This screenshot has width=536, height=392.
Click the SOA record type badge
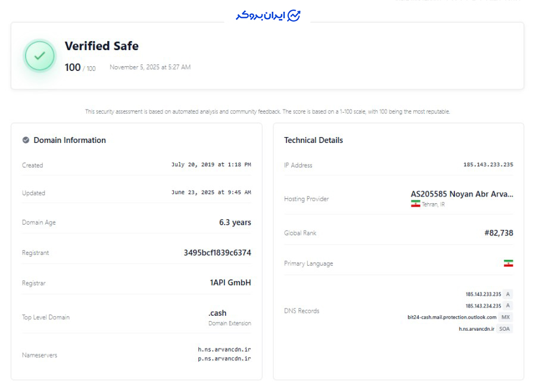[x=504, y=328]
